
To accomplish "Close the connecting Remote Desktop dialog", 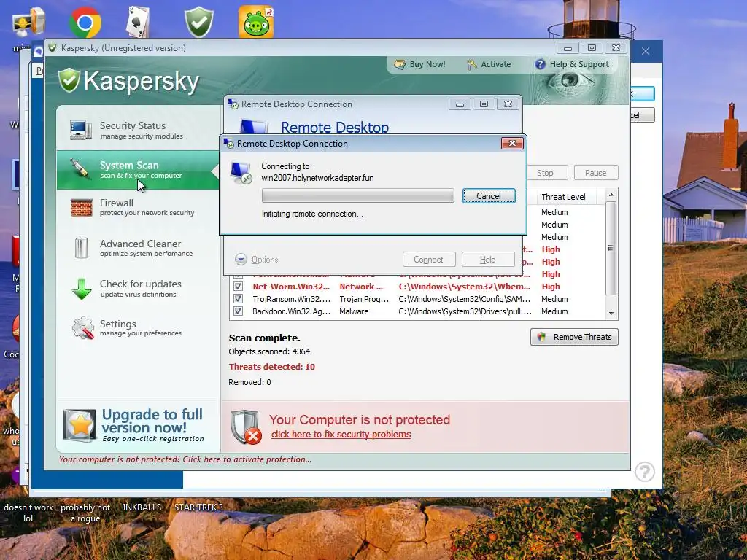I will [x=512, y=144].
